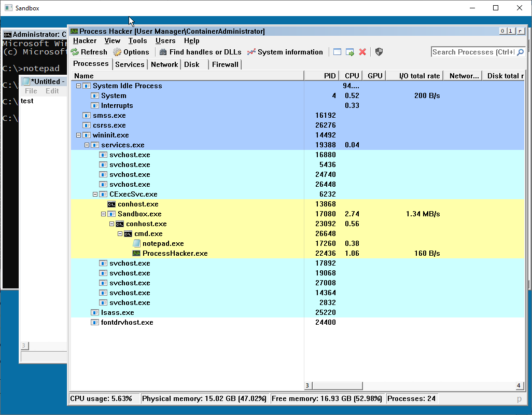Select the svchost.exe row PID 2832
Screen dimensions: 532x415
point(298,302)
